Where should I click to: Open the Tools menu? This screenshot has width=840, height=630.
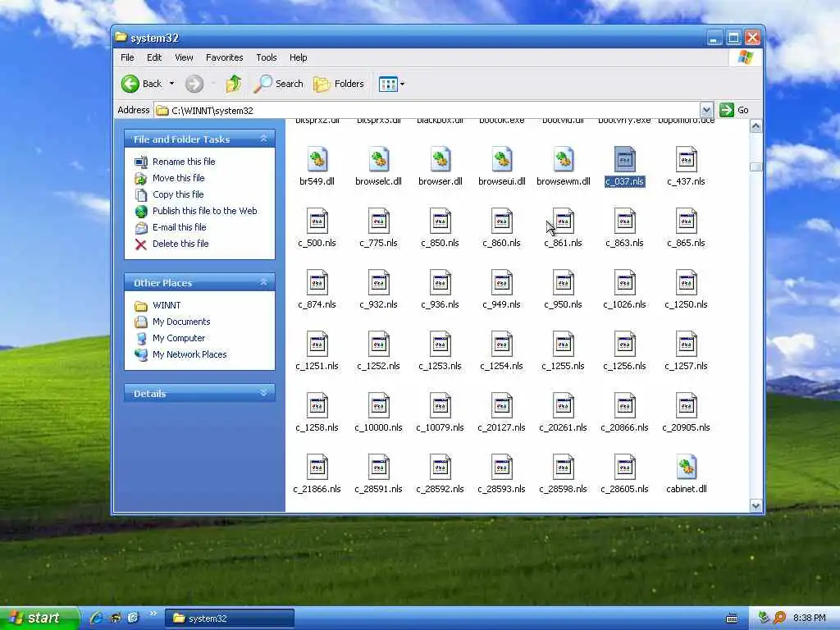pyautogui.click(x=267, y=57)
